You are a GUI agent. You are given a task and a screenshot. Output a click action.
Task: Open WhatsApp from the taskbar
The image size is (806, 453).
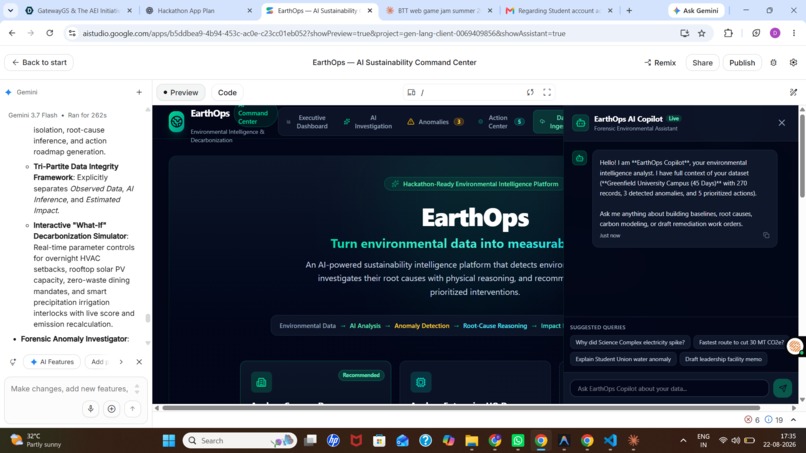coord(518,441)
